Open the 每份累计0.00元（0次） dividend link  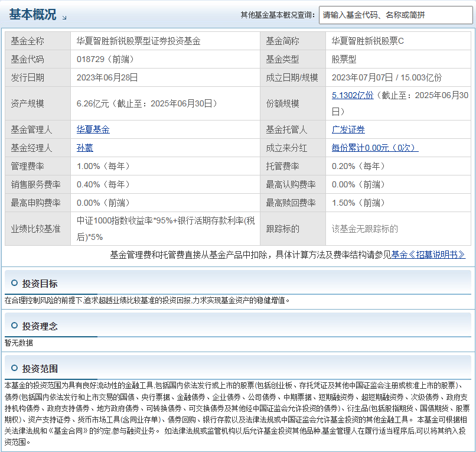pos(375,148)
